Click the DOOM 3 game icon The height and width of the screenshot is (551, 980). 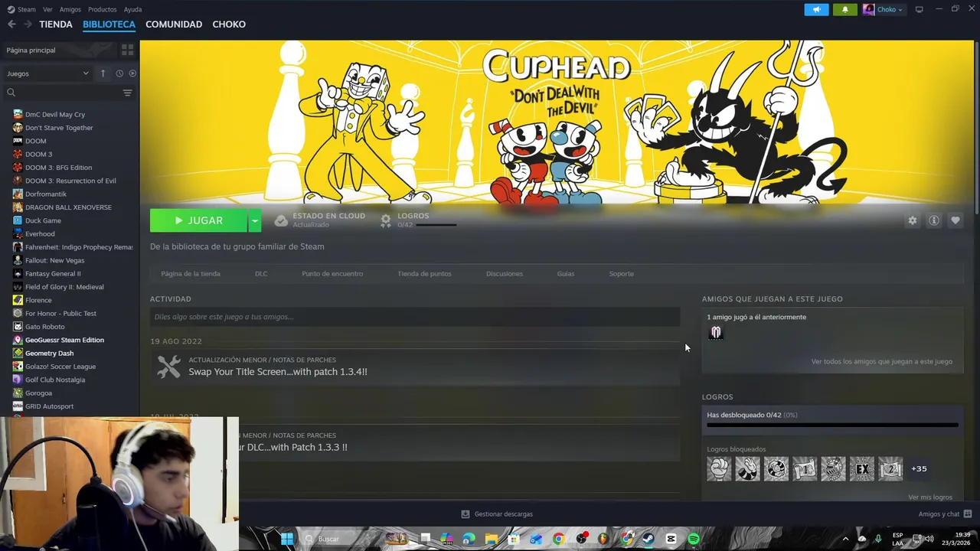point(18,154)
